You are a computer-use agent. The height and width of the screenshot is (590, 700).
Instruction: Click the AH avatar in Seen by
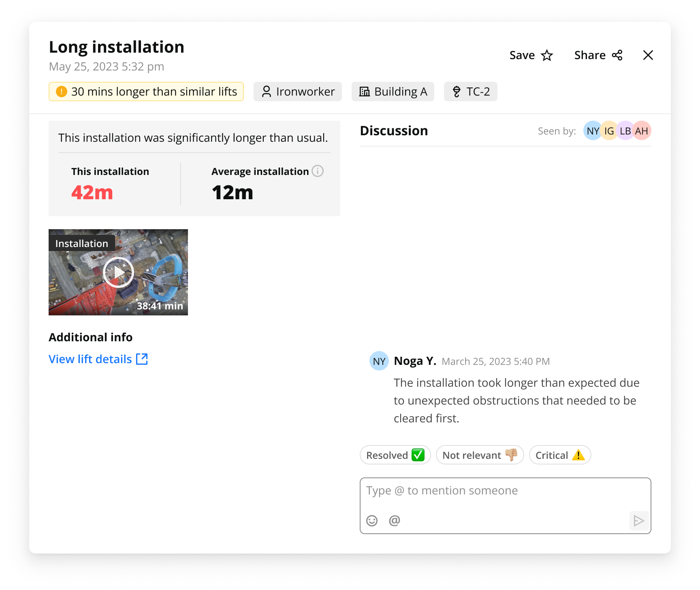(642, 130)
